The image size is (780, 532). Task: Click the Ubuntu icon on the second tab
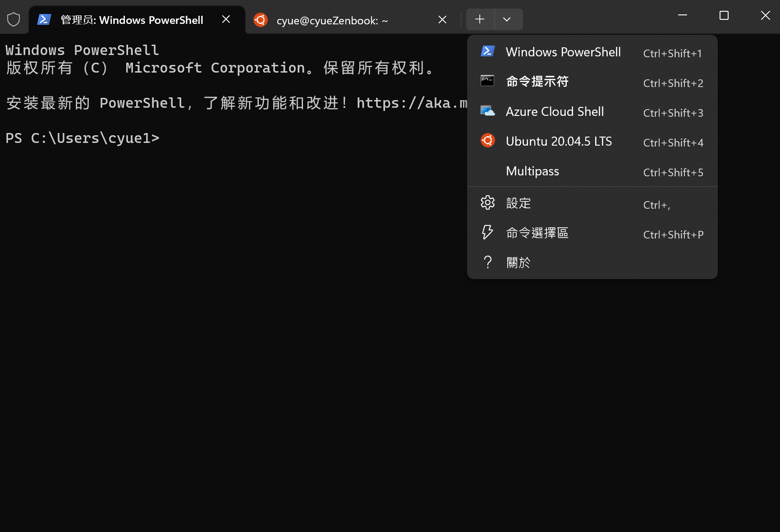(261, 20)
